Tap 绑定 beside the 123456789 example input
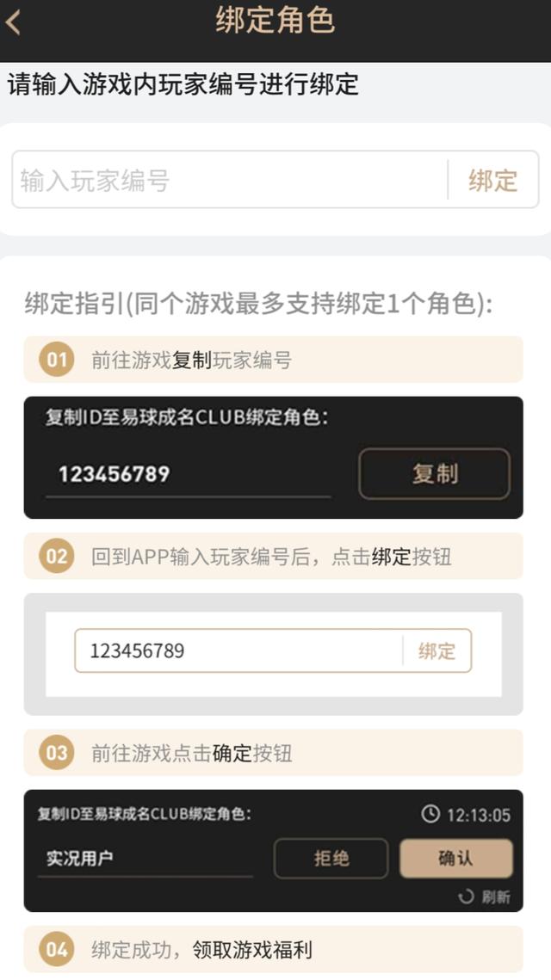Image resolution: width=551 pixels, height=980 pixels. click(439, 651)
